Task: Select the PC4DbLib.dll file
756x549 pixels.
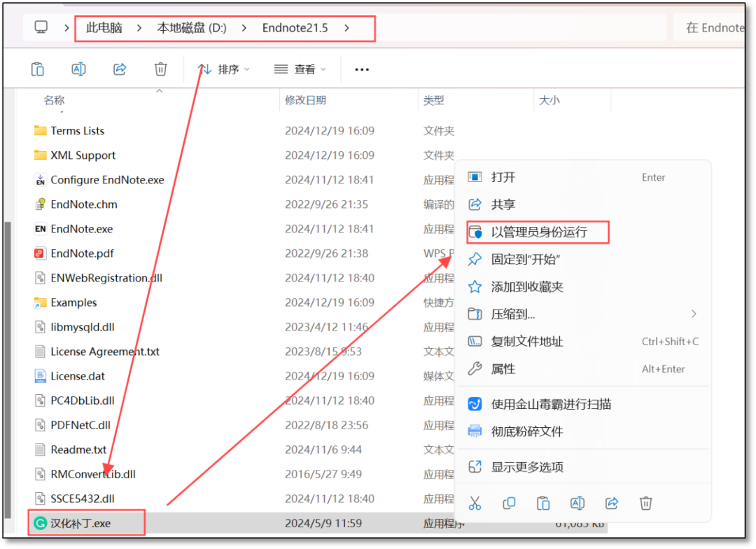Action: point(83,401)
